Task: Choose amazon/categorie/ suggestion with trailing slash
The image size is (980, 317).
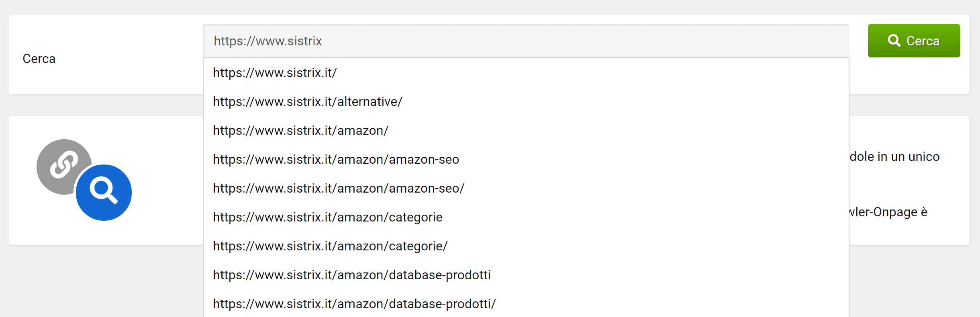Action: (x=330, y=246)
